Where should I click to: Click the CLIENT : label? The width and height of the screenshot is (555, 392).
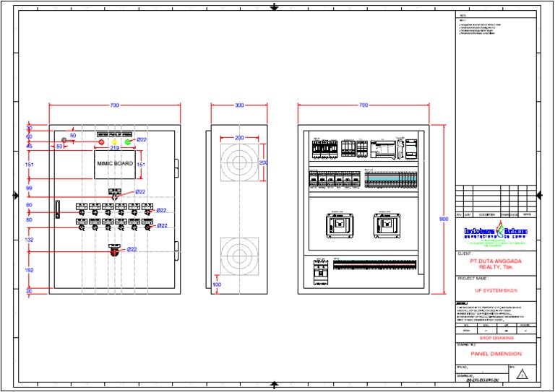[465, 254]
